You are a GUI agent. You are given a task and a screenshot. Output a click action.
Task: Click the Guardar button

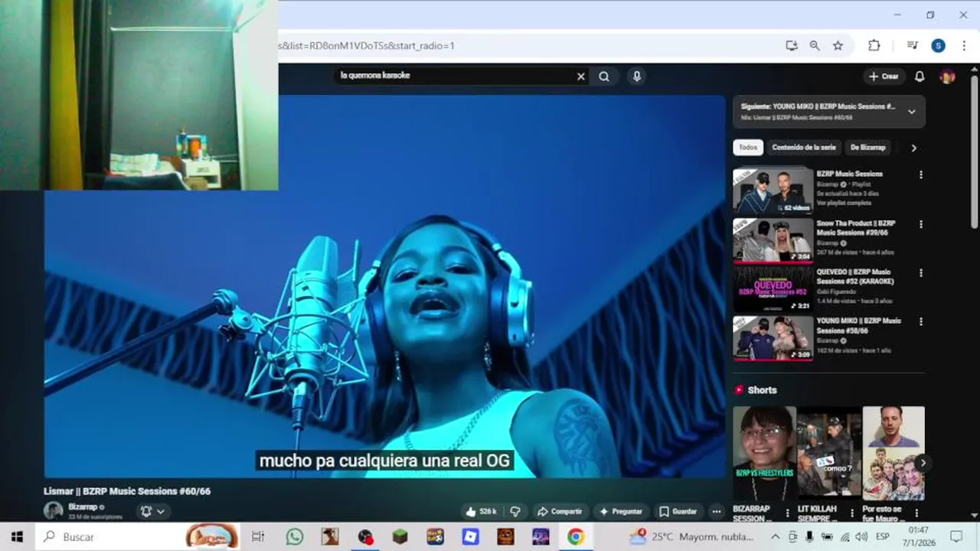click(678, 511)
